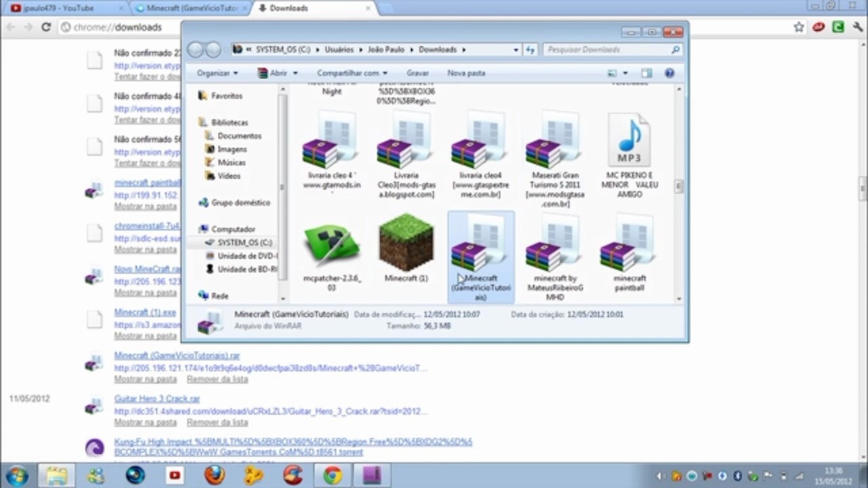Refresh the Downloads folder view

tap(531, 49)
